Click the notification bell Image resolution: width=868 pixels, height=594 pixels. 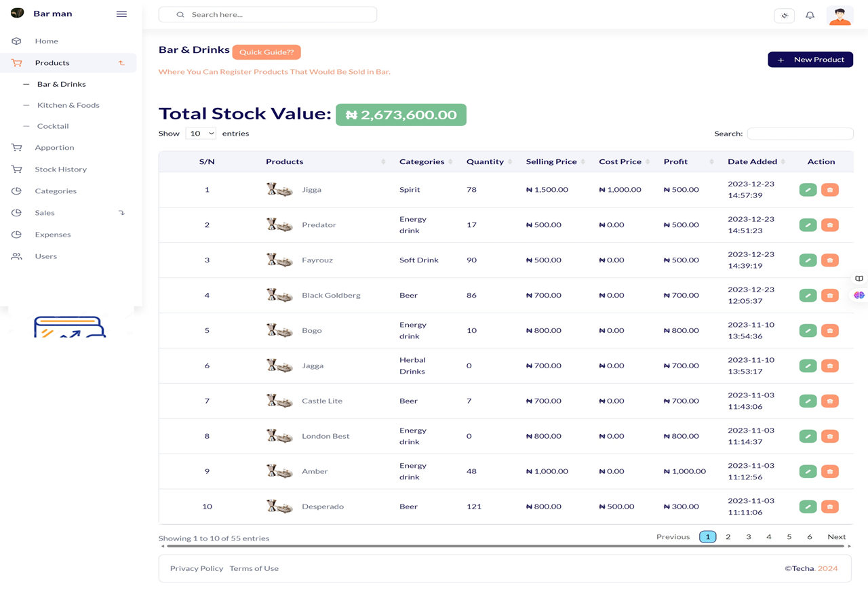coord(810,15)
